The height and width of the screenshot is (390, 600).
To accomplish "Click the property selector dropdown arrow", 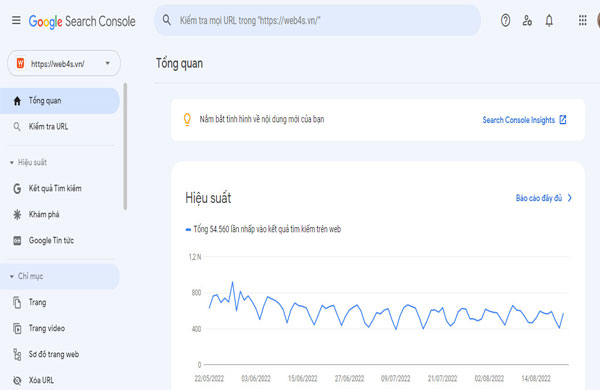I will point(108,63).
